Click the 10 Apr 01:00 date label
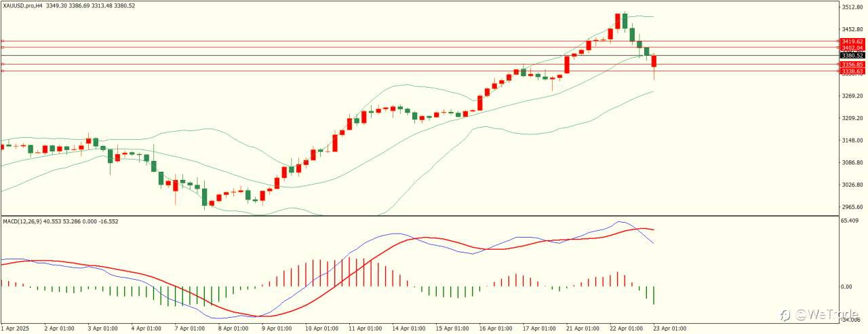The image size is (868, 334). coord(321,329)
